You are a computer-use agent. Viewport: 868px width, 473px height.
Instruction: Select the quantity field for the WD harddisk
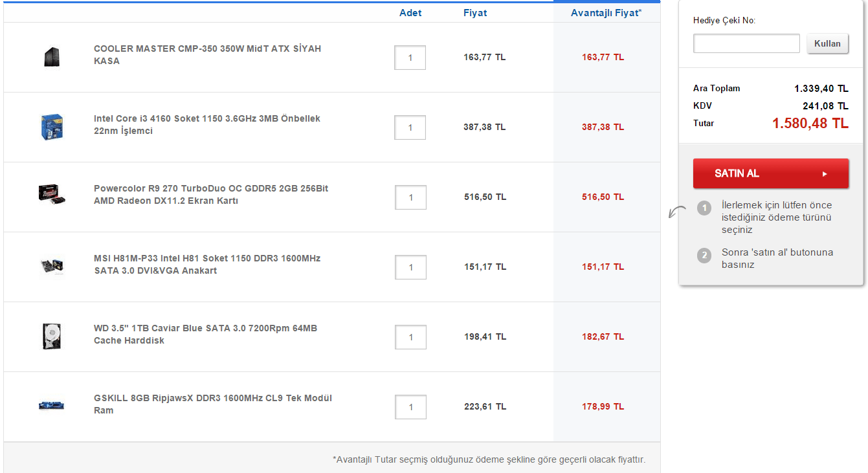point(410,337)
